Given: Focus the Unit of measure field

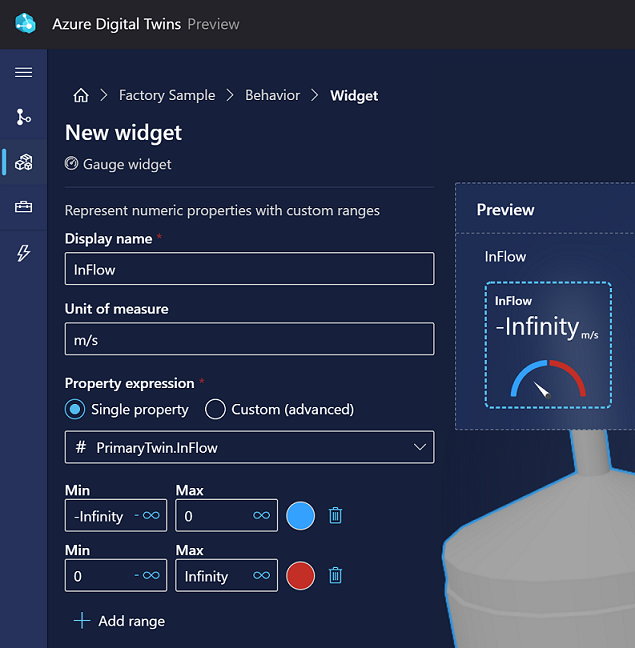Looking at the screenshot, I should pos(250,339).
